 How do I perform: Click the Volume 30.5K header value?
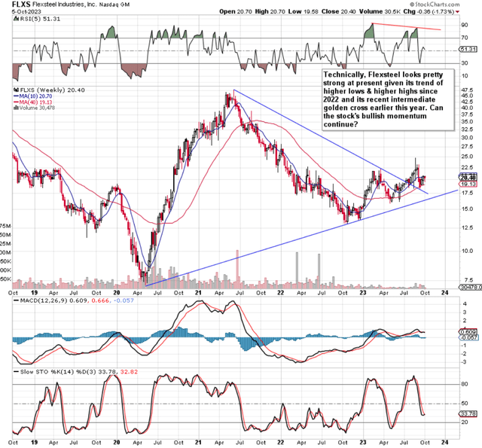click(x=380, y=12)
